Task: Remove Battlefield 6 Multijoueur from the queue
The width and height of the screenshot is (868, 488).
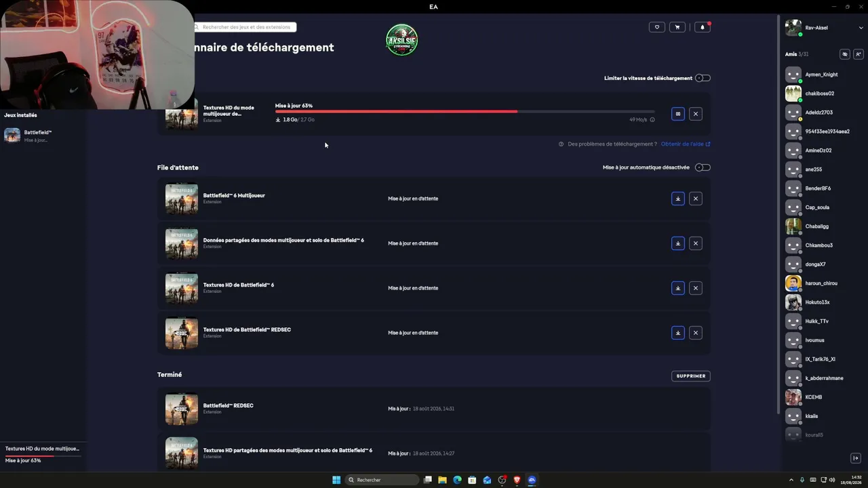Action: click(695, 199)
